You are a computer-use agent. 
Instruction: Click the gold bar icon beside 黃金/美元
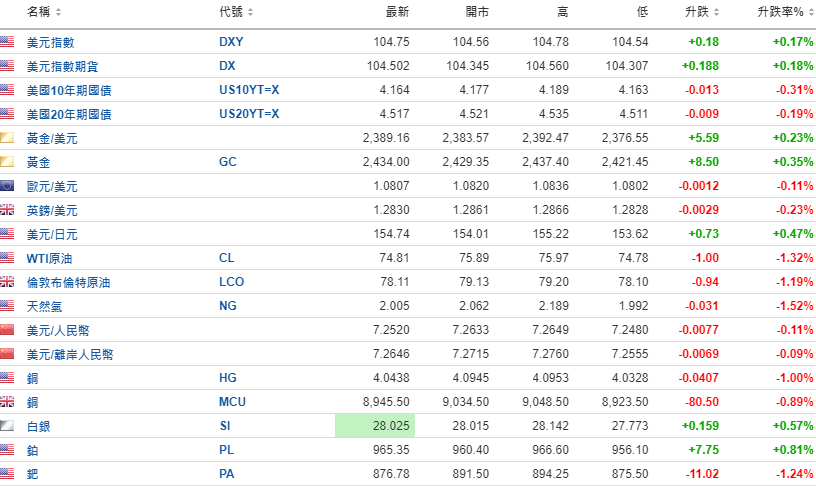pos(7,138)
